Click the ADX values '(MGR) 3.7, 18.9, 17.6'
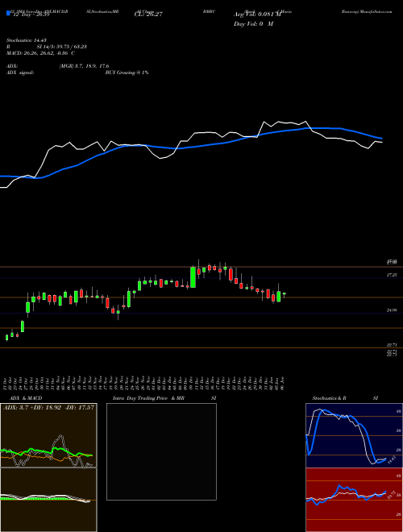Viewport: 403px width, 532px height. 84,66
